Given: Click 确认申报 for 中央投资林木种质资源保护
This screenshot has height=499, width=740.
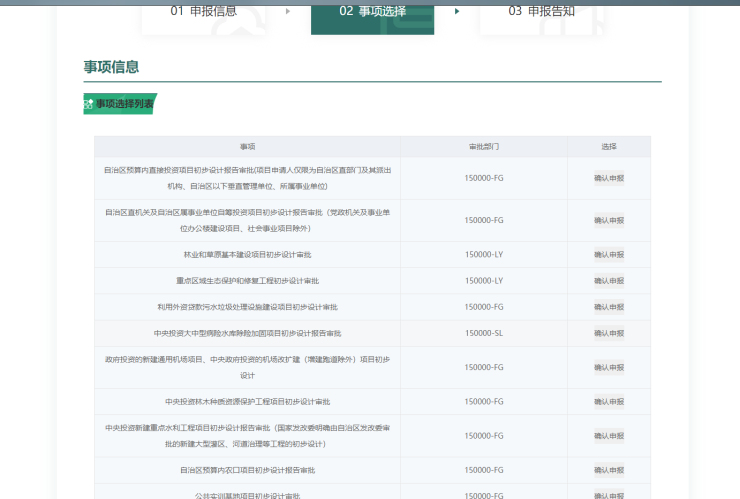Looking at the screenshot, I should 608,402.
